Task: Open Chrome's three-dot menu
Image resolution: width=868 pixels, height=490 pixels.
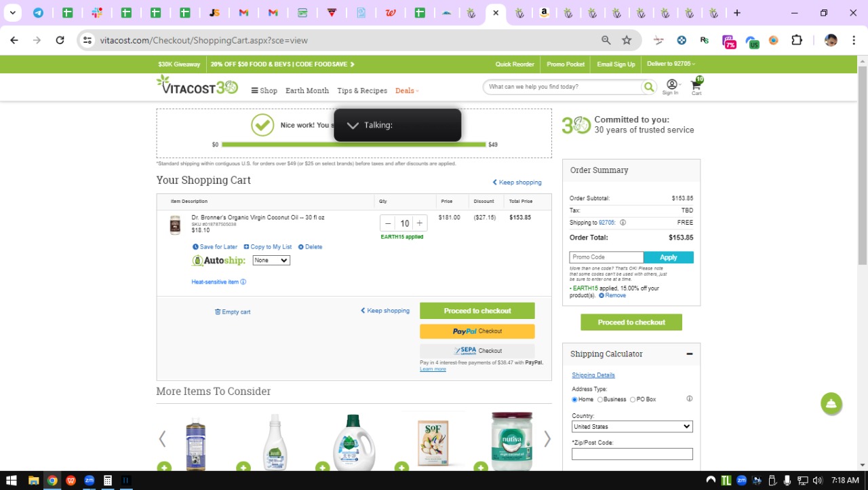Action: (853, 40)
